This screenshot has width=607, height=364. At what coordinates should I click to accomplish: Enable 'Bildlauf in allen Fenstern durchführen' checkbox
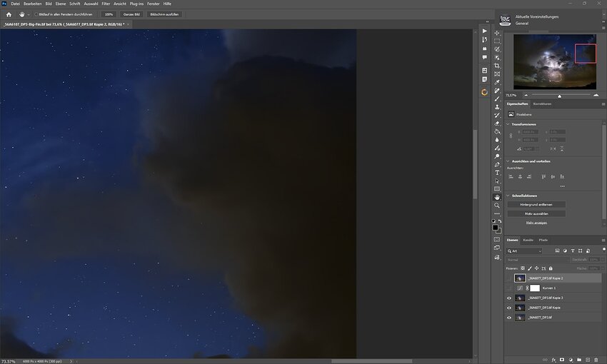click(36, 14)
